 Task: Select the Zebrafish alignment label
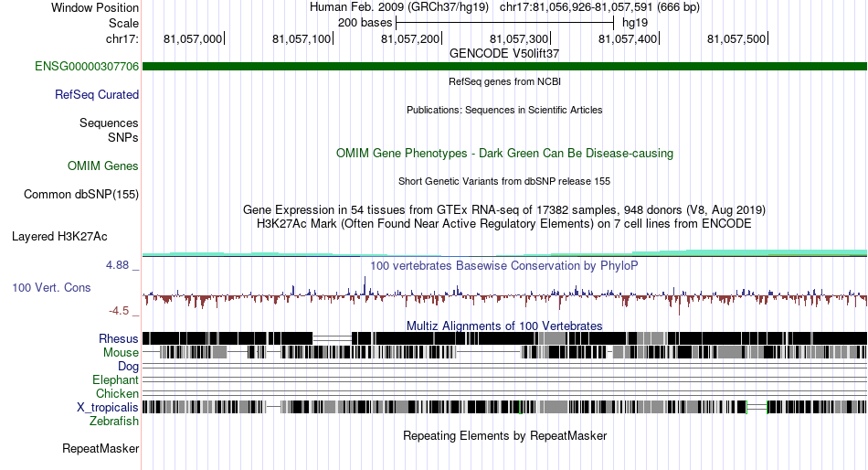click(114, 422)
